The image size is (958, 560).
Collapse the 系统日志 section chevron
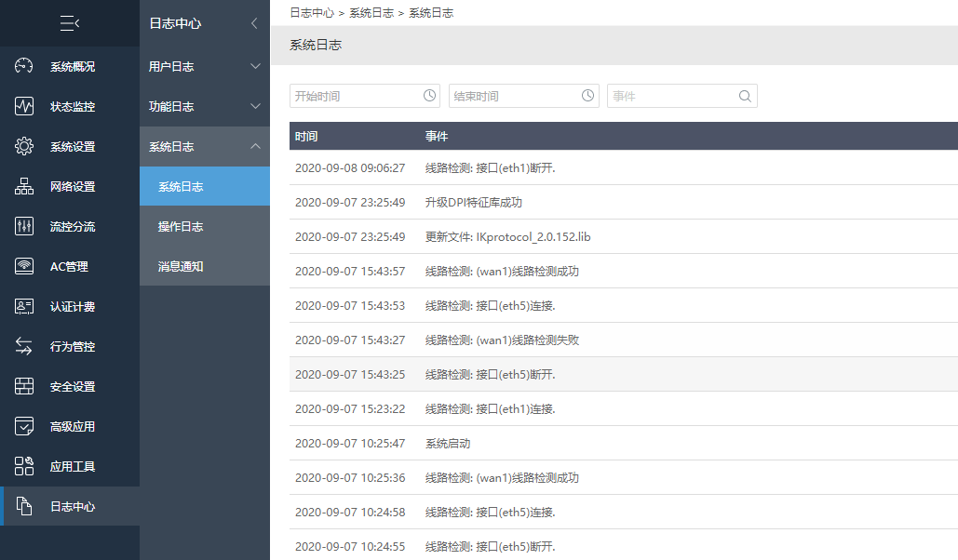[255, 146]
